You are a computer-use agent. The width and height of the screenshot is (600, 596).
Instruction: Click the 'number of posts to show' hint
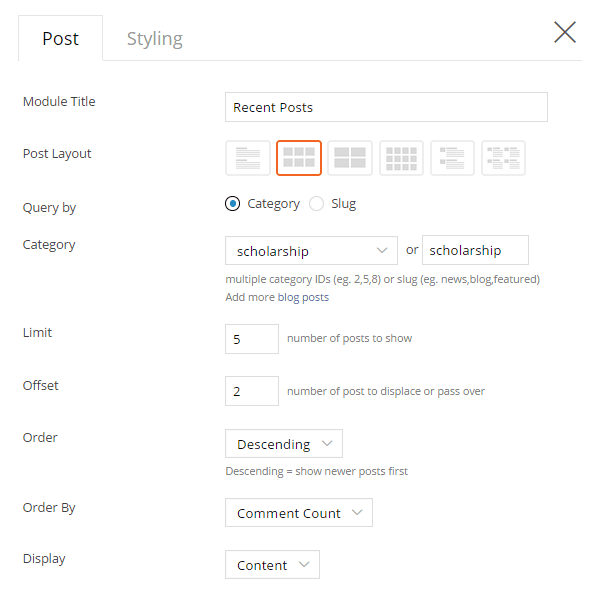[349, 339]
